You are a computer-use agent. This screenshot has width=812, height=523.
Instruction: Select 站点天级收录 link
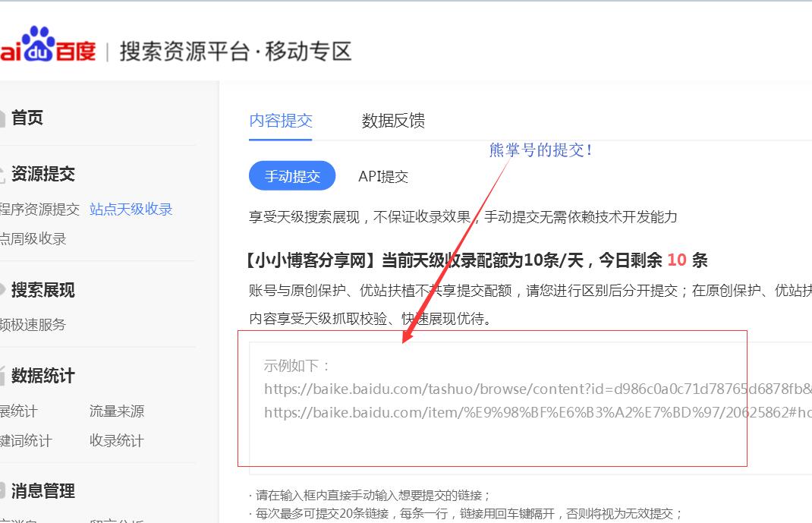pos(131,210)
